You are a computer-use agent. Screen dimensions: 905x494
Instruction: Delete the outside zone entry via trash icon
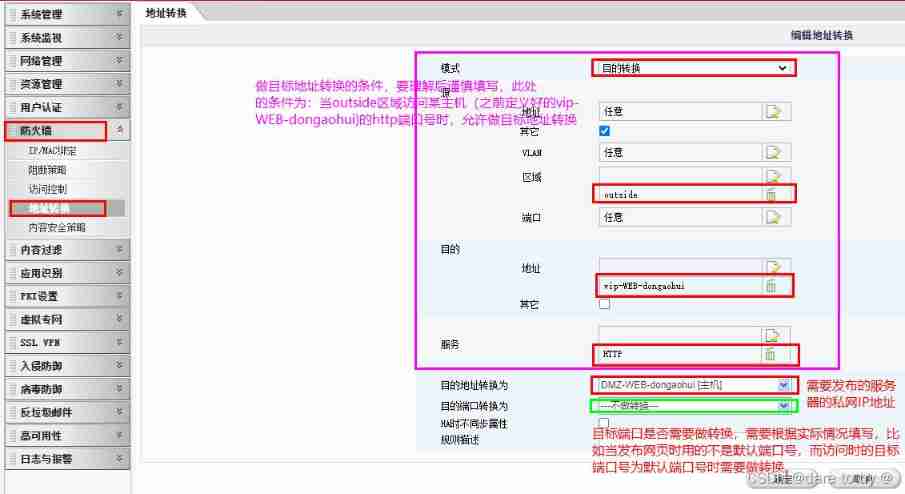[x=771, y=194]
